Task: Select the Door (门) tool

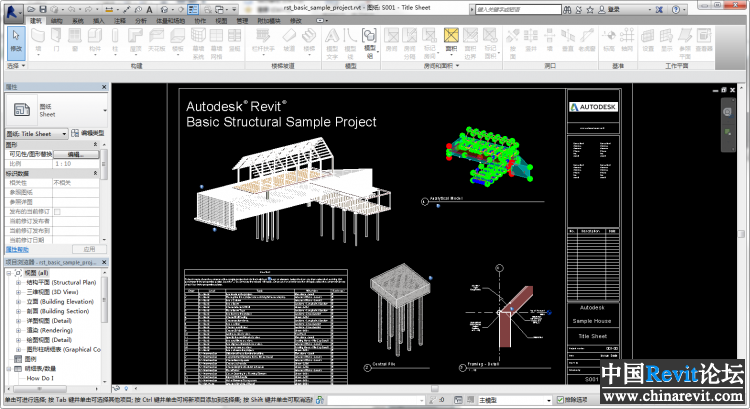Action: pyautogui.click(x=56, y=41)
